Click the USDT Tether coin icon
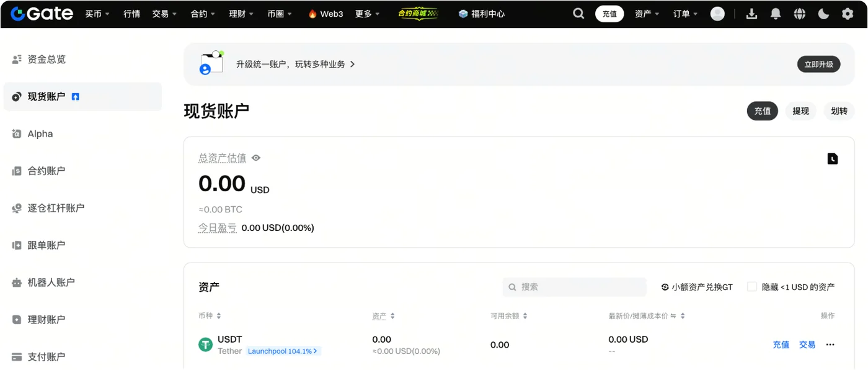This screenshot has height=370, width=868. pos(205,345)
